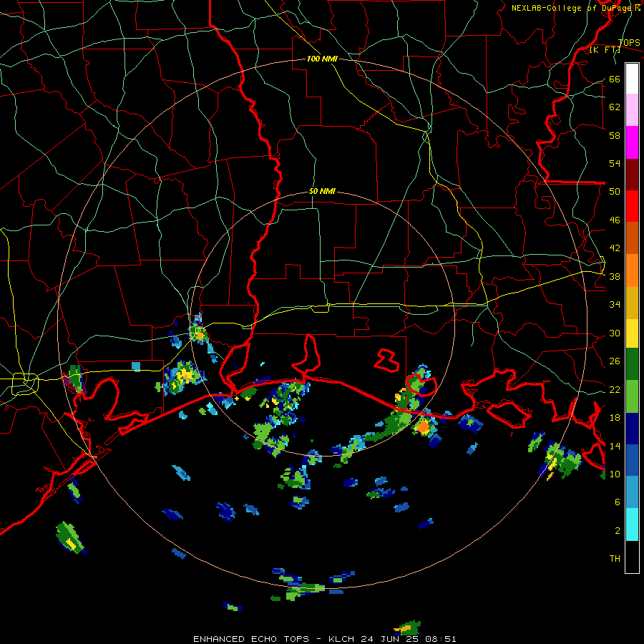The image size is (644, 644).
Task: Click the orange echo top storm cell
Action: point(423,426)
